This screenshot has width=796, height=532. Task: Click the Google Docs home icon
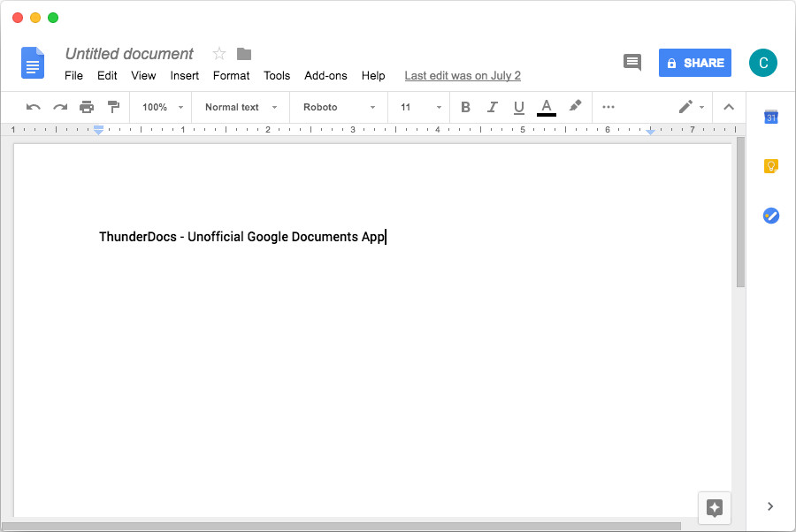[33, 63]
